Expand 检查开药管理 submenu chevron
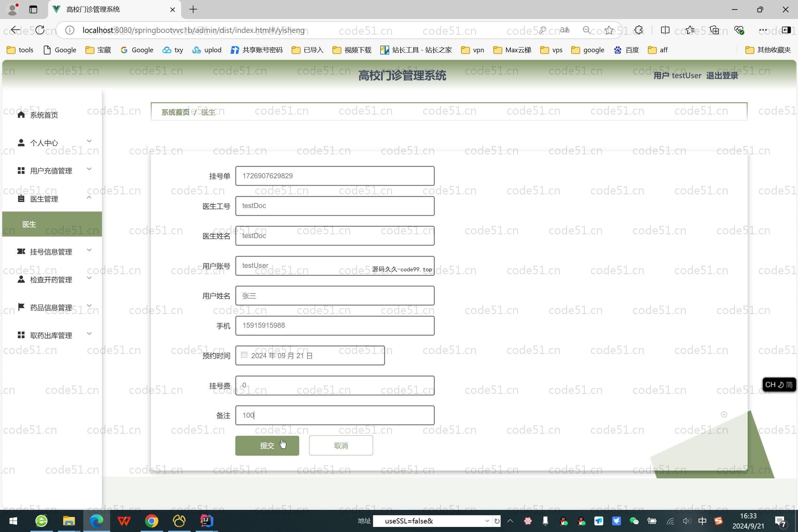Screen dimensions: 798x532 (x=89, y=277)
